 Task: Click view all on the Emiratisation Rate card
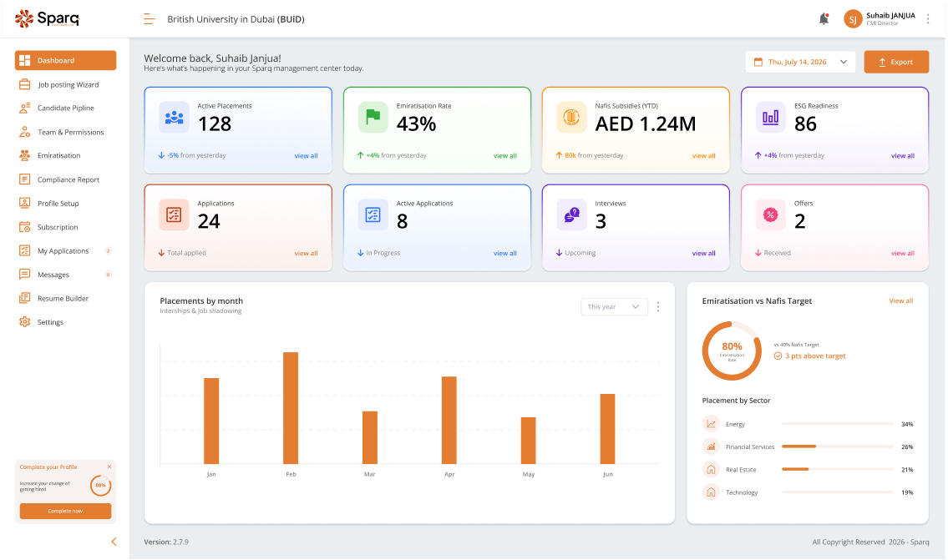(x=504, y=156)
